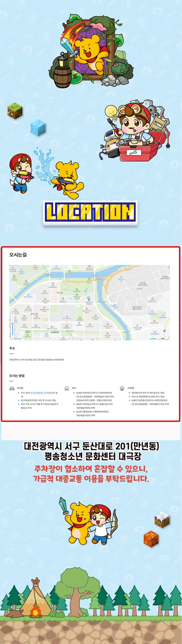Image resolution: width=182 pixels, height=644 pixels.
Task: Click the 주소 heading
Action: 12,348
